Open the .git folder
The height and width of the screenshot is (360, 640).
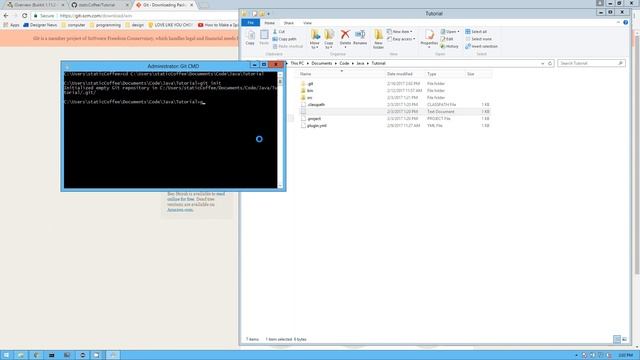pyautogui.click(x=310, y=84)
